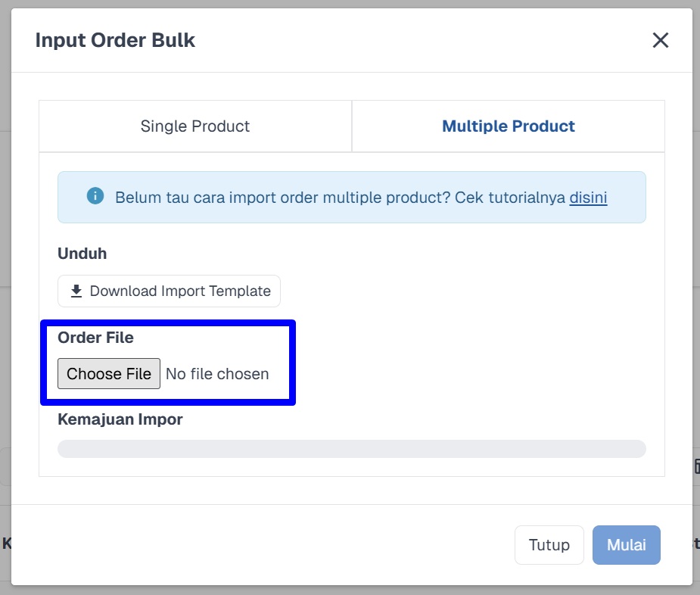Screen dimensions: 700x595
Task: Click the dimmed backdrop above the dialog
Action: point(350,4)
